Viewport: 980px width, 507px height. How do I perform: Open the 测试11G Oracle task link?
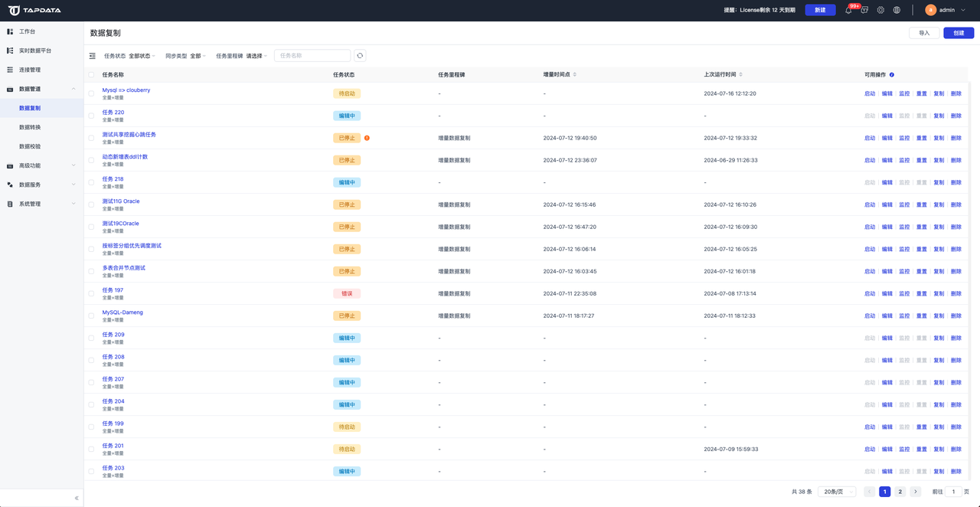[121, 201]
